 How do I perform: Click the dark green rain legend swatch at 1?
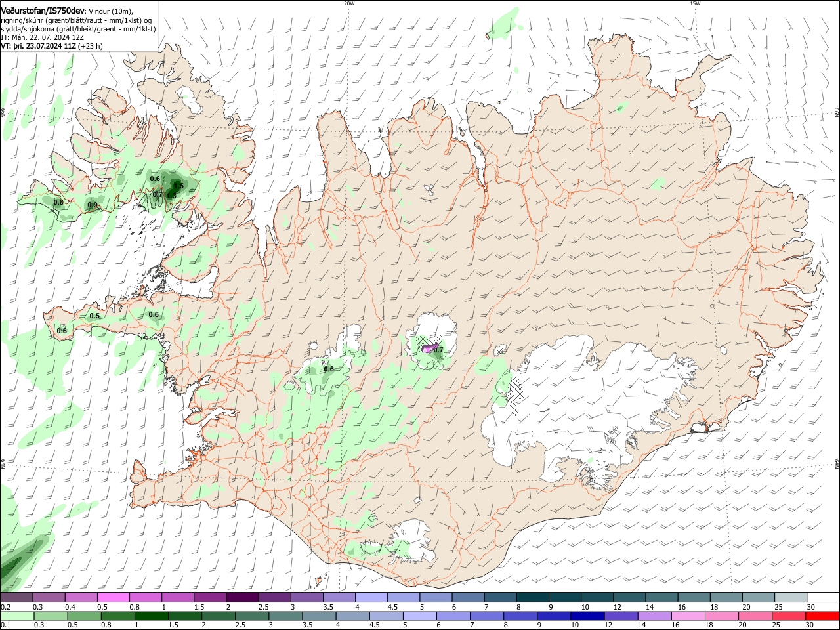click(152, 616)
